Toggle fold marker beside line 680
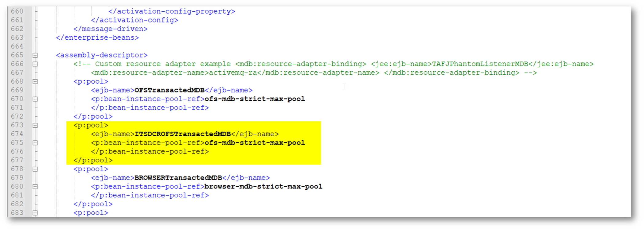Screen dimensions: 644x230 coord(35,187)
